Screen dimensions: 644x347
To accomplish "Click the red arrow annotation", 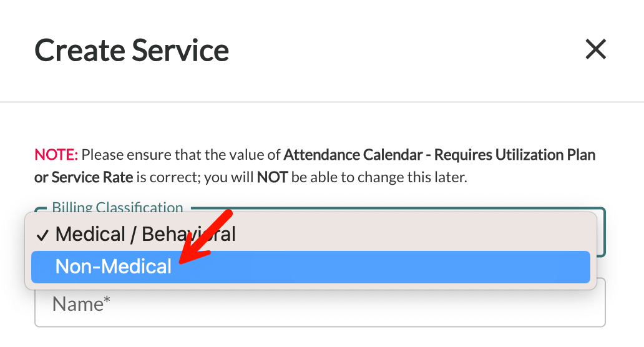I will point(205,237).
